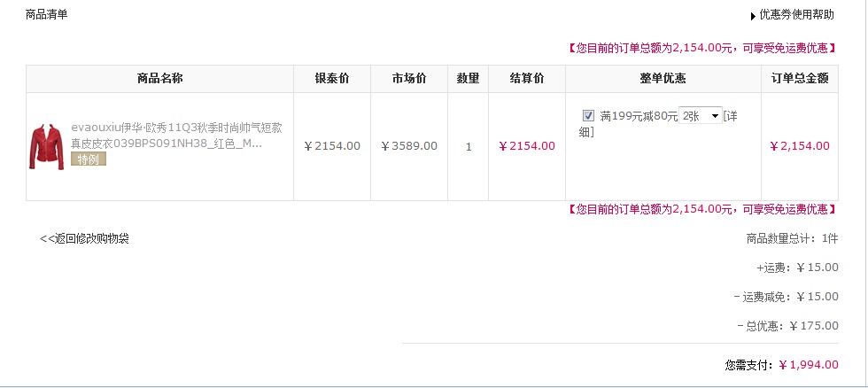Click the triangle arrow beside 优惠券使用帮助
The image size is (868, 388).
tap(753, 16)
